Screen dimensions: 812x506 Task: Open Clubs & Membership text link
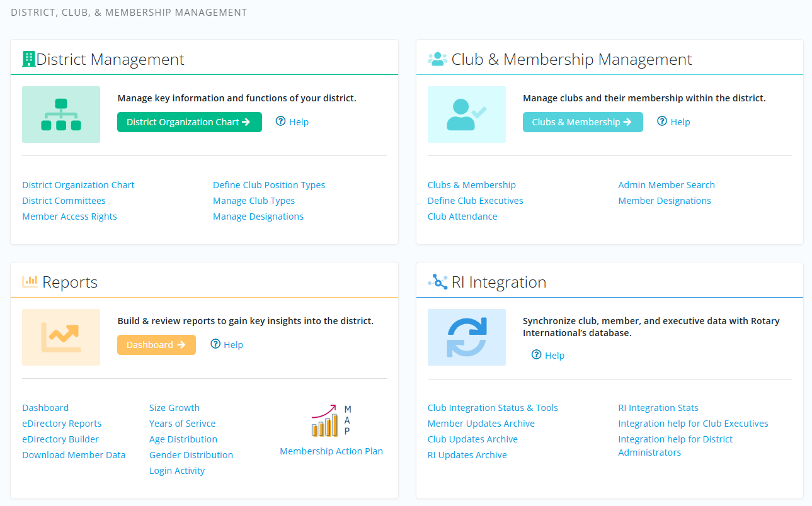[x=472, y=185]
